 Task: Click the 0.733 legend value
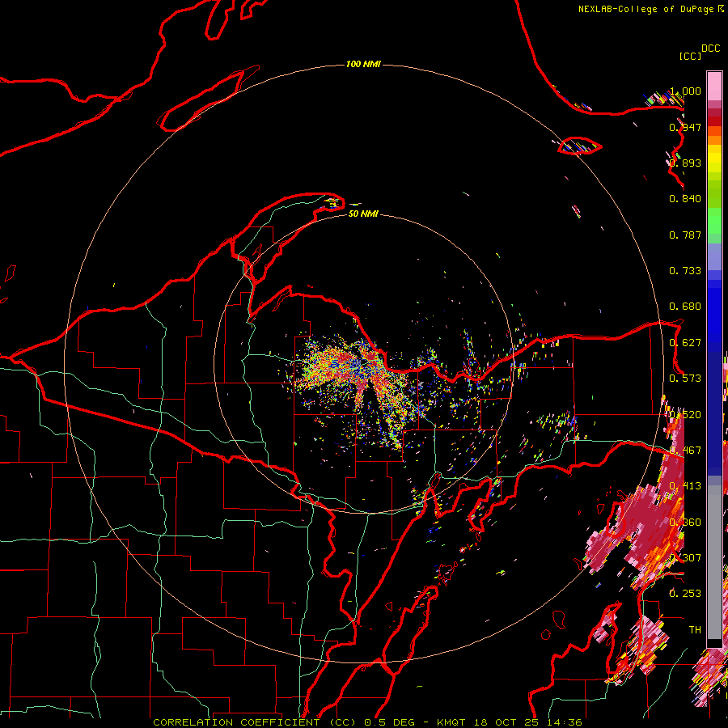click(685, 271)
